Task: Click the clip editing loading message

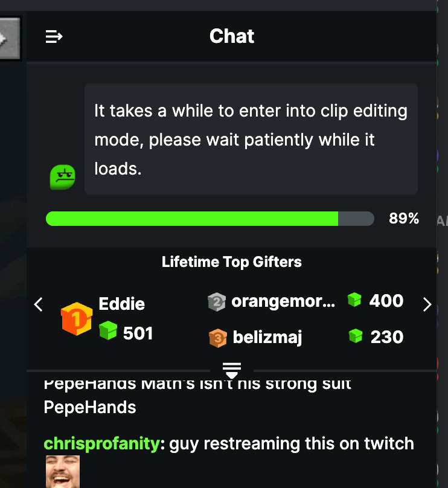Action: pyautogui.click(x=251, y=140)
